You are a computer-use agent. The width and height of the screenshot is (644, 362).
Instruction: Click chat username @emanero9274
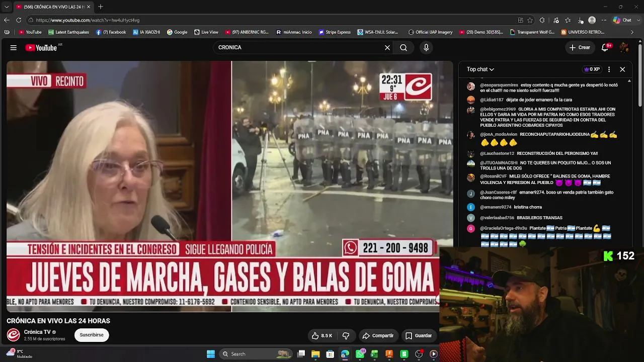[x=496, y=207]
